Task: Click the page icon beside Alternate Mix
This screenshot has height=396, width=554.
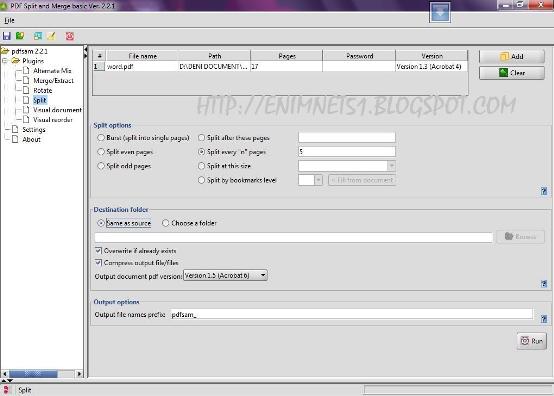Action: [26, 70]
